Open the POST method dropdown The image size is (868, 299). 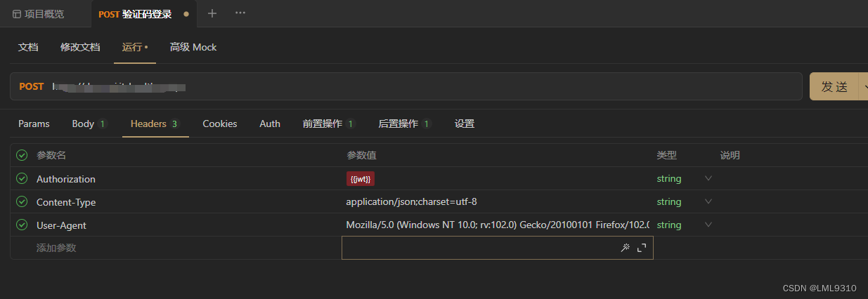click(32, 86)
